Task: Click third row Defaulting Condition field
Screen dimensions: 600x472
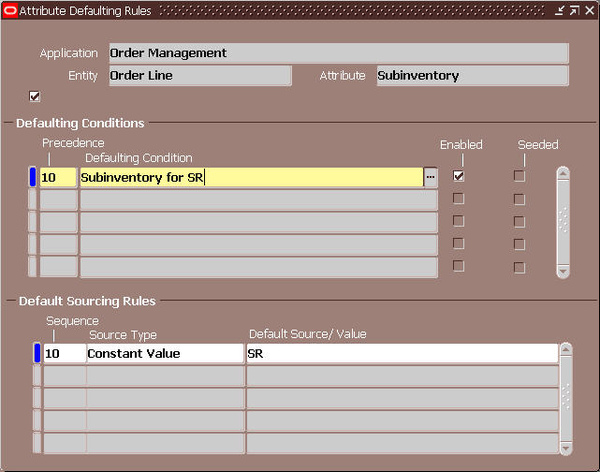Action: (258, 222)
